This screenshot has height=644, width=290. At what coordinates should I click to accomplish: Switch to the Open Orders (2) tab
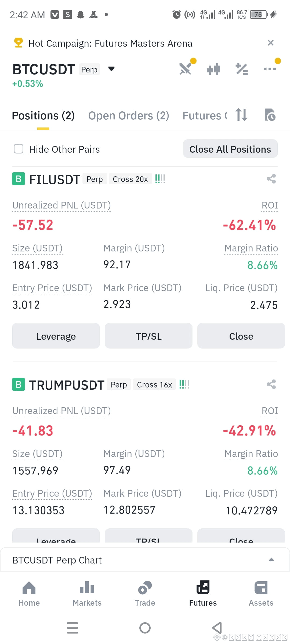(x=129, y=116)
